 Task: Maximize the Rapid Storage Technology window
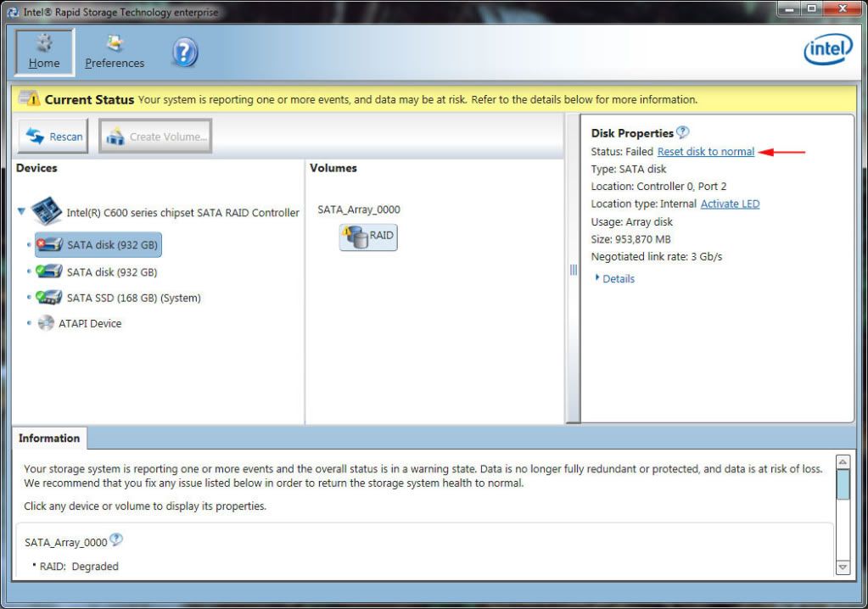[x=811, y=8]
